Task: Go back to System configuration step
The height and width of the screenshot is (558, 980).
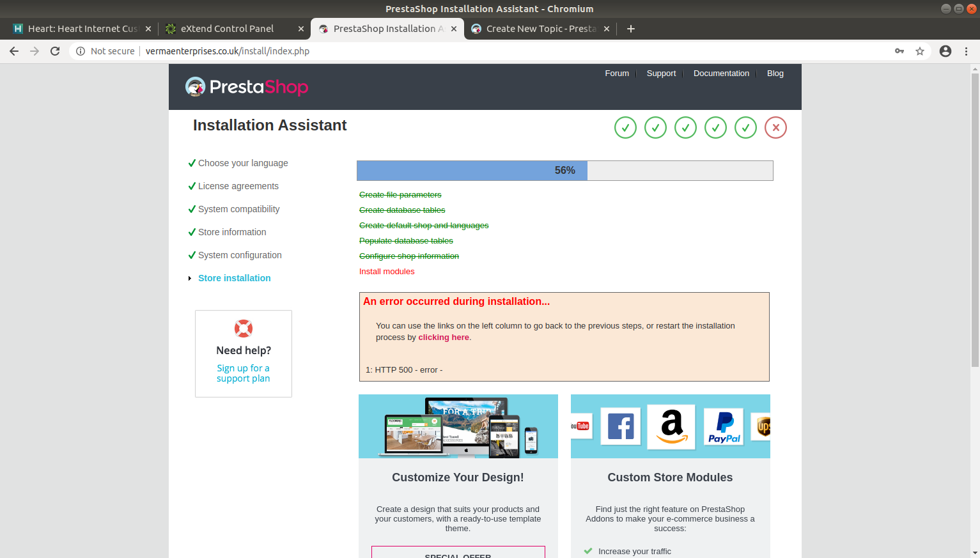Action: [240, 255]
